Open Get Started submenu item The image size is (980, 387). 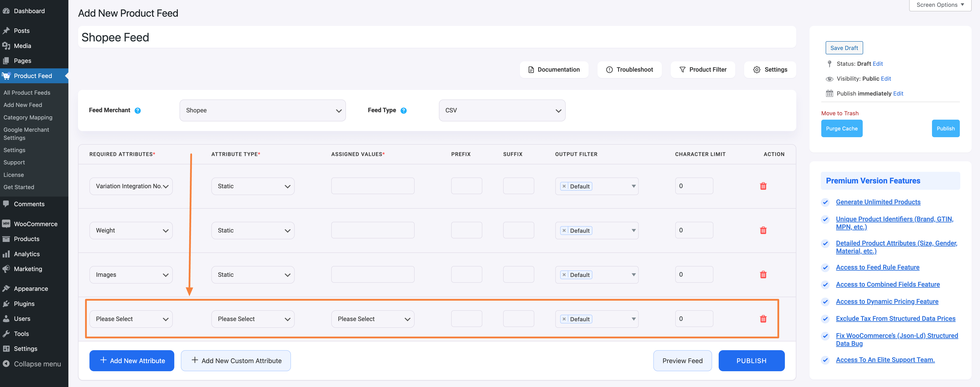tap(19, 187)
